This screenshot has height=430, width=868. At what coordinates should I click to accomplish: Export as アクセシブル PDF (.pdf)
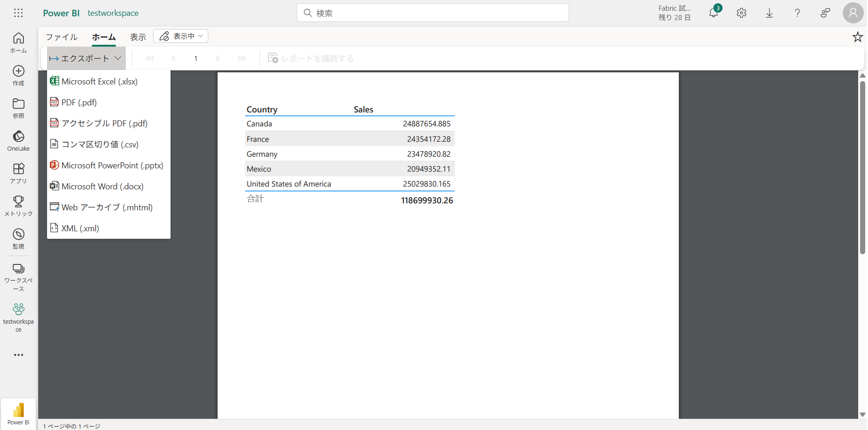pos(109,123)
